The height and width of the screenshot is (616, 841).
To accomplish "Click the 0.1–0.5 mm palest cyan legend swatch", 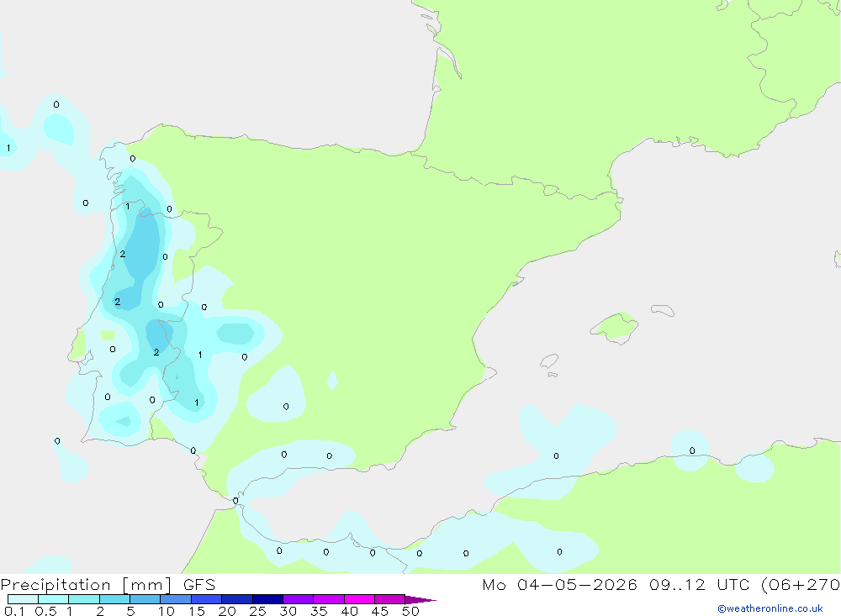I will click(23, 599).
